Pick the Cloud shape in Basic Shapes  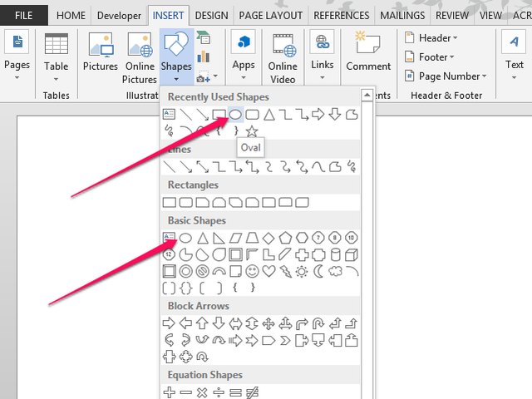point(335,271)
